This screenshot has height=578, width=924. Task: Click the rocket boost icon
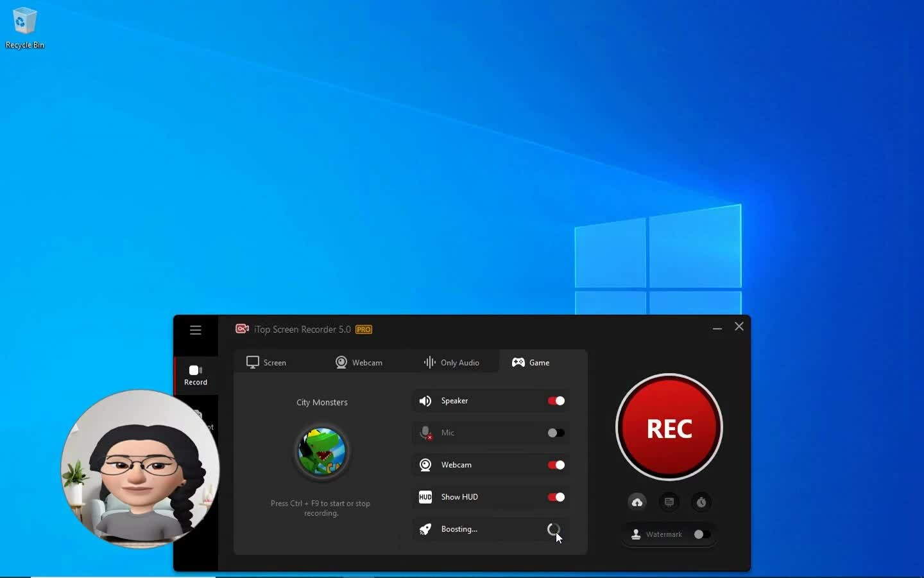(x=425, y=529)
